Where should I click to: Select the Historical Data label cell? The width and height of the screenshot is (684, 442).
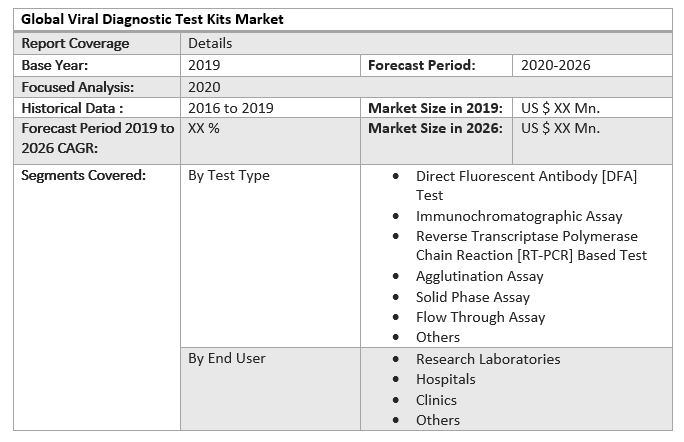(x=72, y=108)
